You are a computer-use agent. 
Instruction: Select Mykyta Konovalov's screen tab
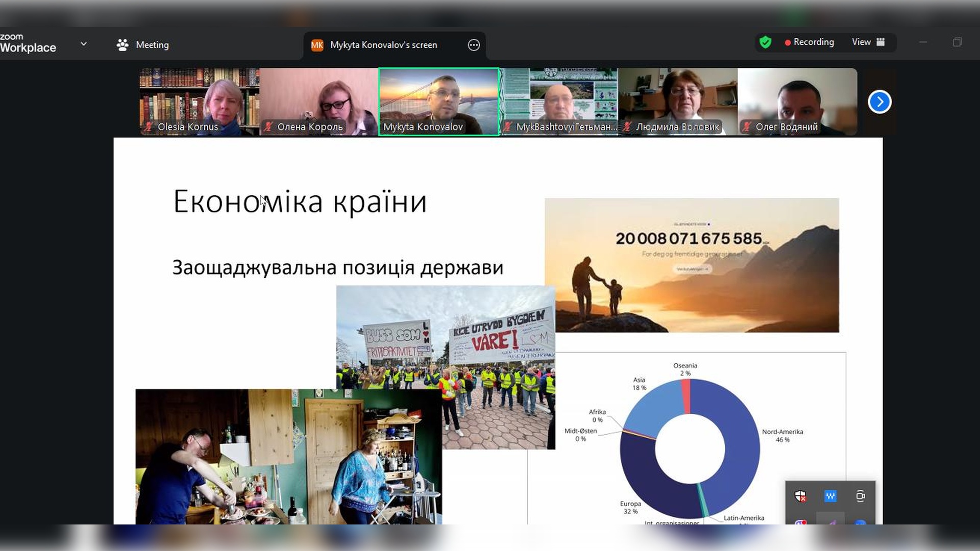point(383,45)
